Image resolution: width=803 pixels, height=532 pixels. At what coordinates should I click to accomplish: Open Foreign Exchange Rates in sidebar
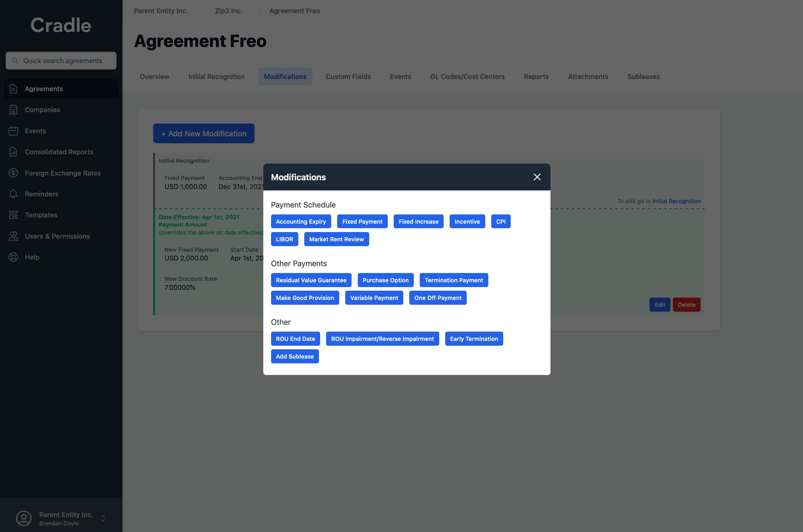pos(61,173)
